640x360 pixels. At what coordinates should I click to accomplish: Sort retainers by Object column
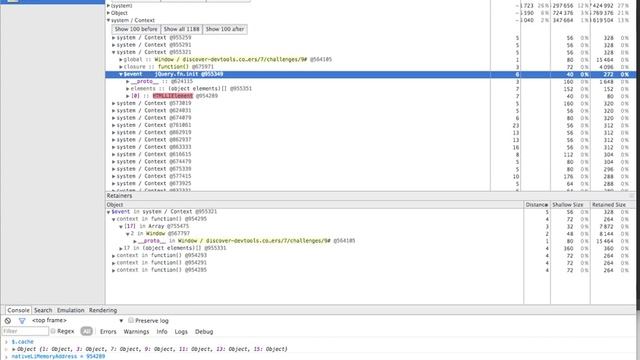314,204
